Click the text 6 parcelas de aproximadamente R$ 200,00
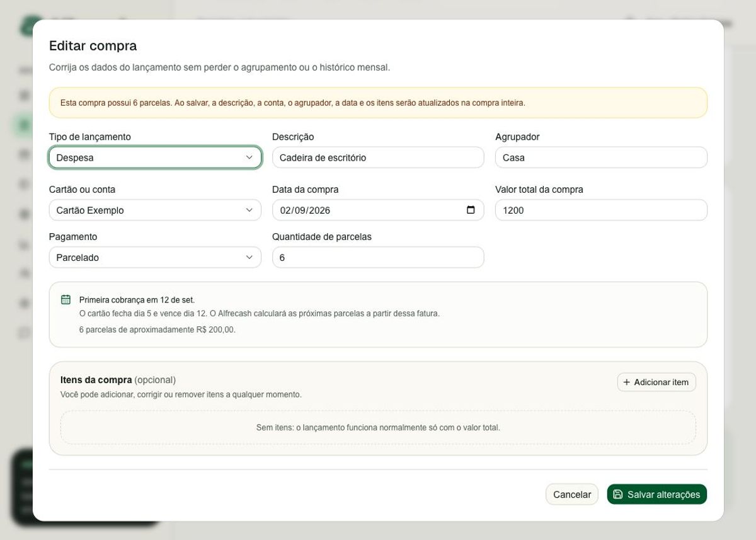Screen dimensions: 756x540 tap(157, 330)
